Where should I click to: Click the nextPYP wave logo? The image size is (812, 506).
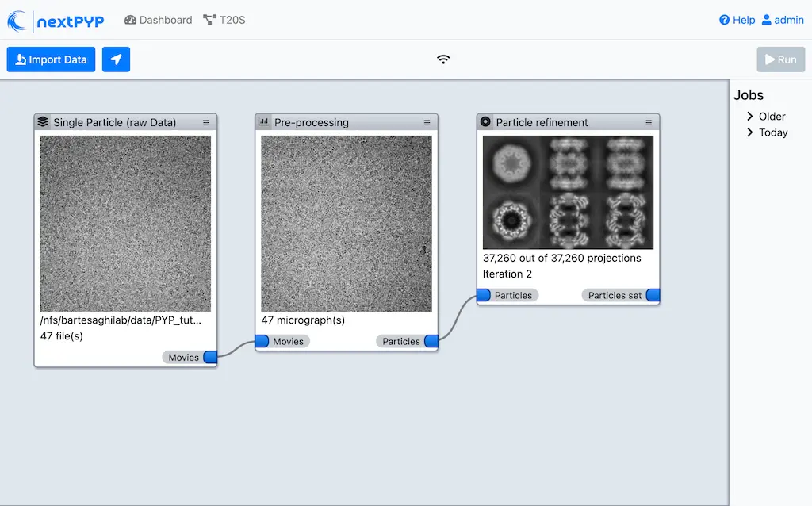(19, 20)
